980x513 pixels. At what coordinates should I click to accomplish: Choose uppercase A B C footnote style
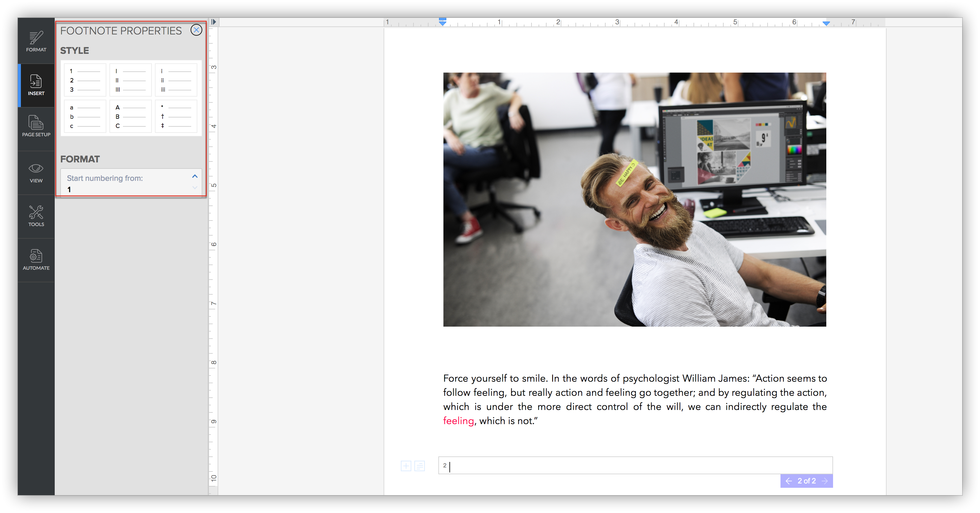click(130, 117)
